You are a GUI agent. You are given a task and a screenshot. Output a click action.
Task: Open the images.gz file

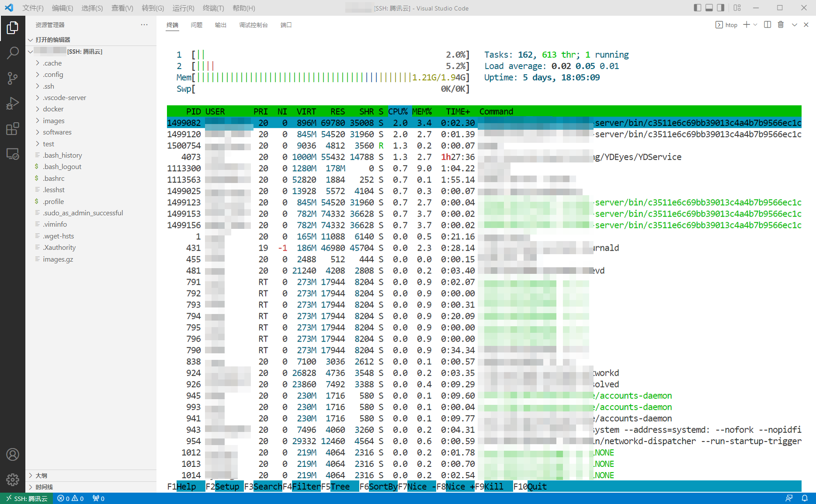(x=91, y=259)
